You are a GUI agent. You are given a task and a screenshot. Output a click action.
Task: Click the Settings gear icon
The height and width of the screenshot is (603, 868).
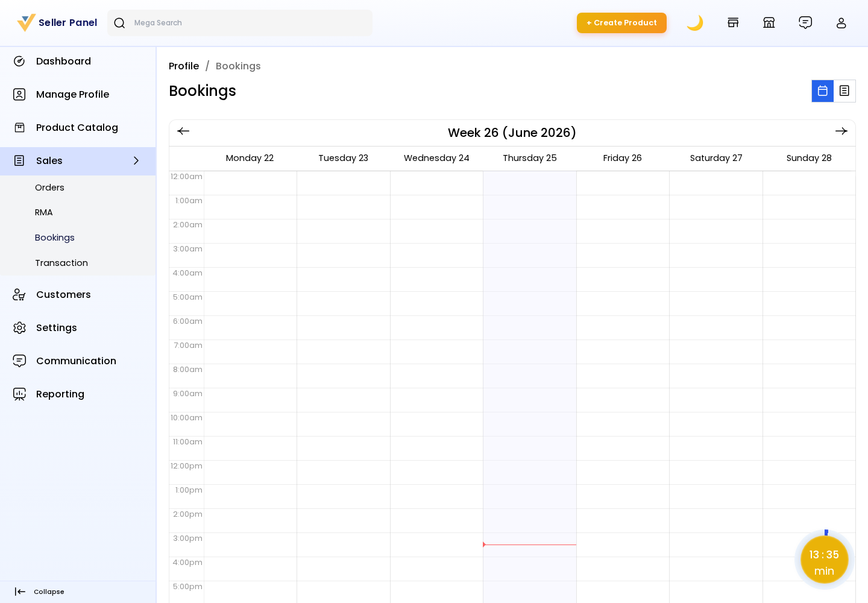pos(19,328)
